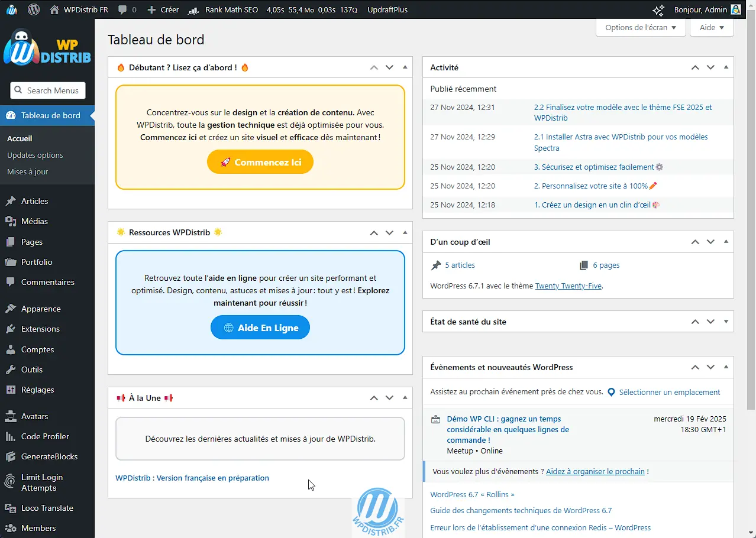Click the Commentaires bubble icon in sidebar
This screenshot has height=538, width=756.
click(x=11, y=282)
